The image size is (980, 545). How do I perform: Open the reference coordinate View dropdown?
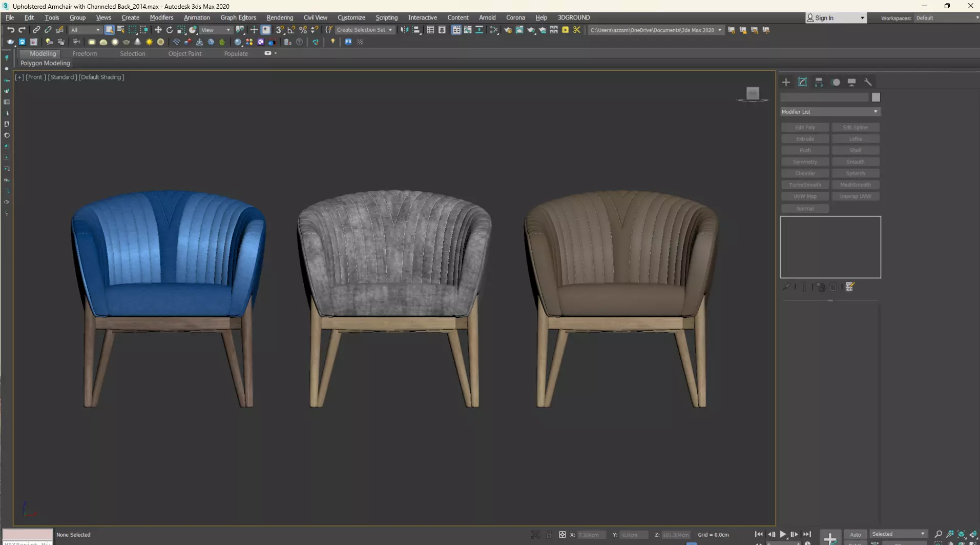pyautogui.click(x=216, y=30)
